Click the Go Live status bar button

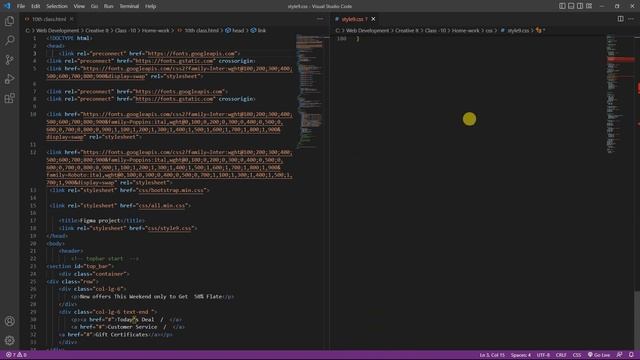pos(599,355)
